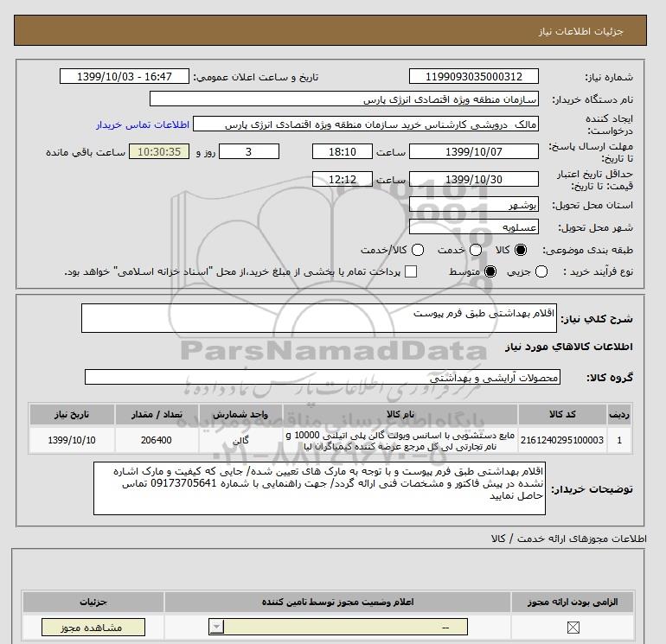Click the الزامی بودن ارائه مجوز header
Image resolution: width=666 pixels, height=644 pixels.
pos(573,602)
